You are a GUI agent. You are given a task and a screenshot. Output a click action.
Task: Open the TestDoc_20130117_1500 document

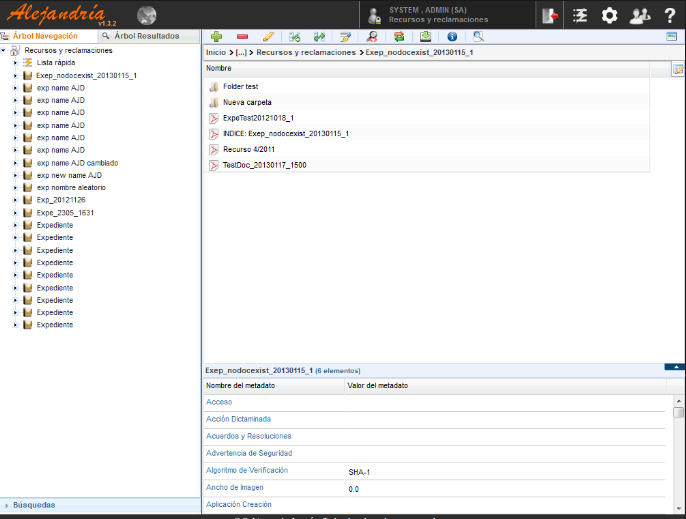click(264, 165)
